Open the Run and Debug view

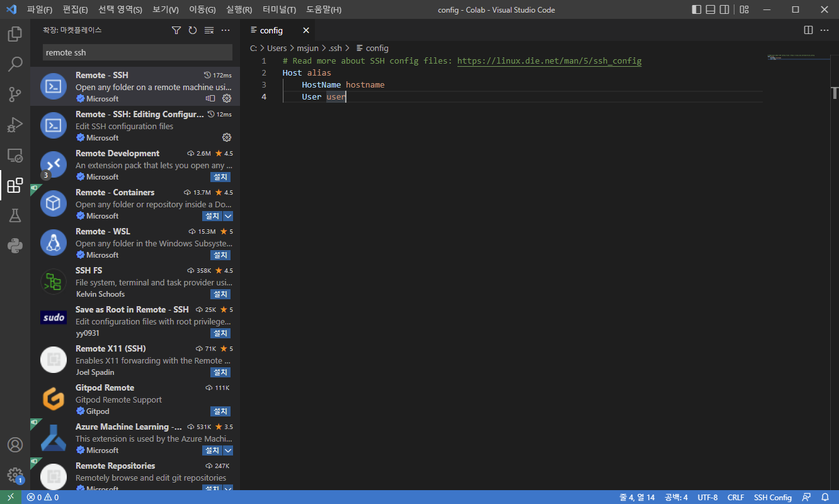pos(15,125)
